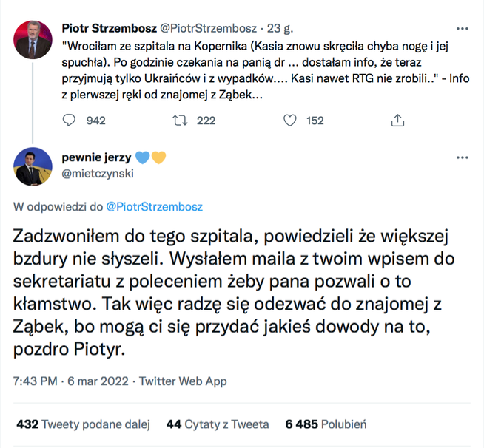Click the retweet icon on Piotr's tweet
This screenshot has height=448, width=484.
click(x=179, y=121)
